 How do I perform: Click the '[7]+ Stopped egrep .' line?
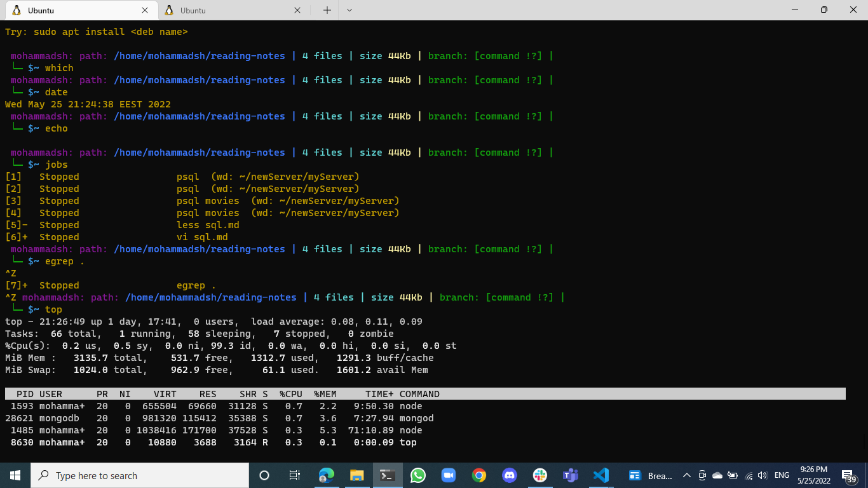point(111,285)
